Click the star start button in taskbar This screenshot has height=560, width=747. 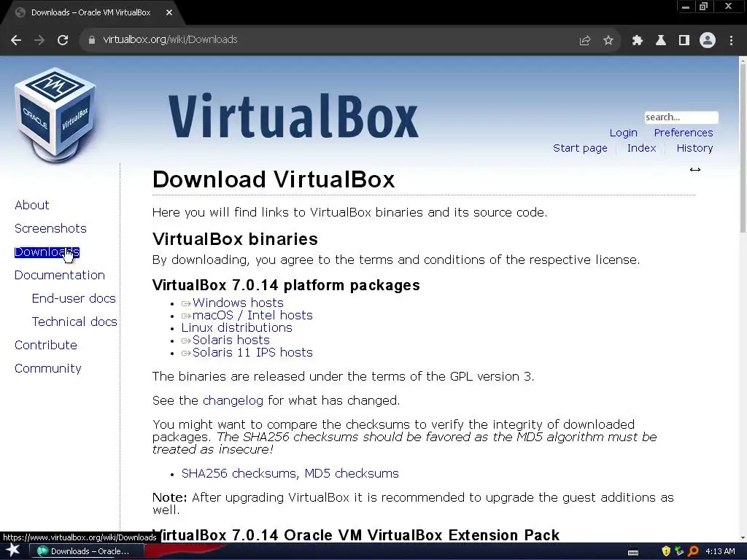click(13, 551)
